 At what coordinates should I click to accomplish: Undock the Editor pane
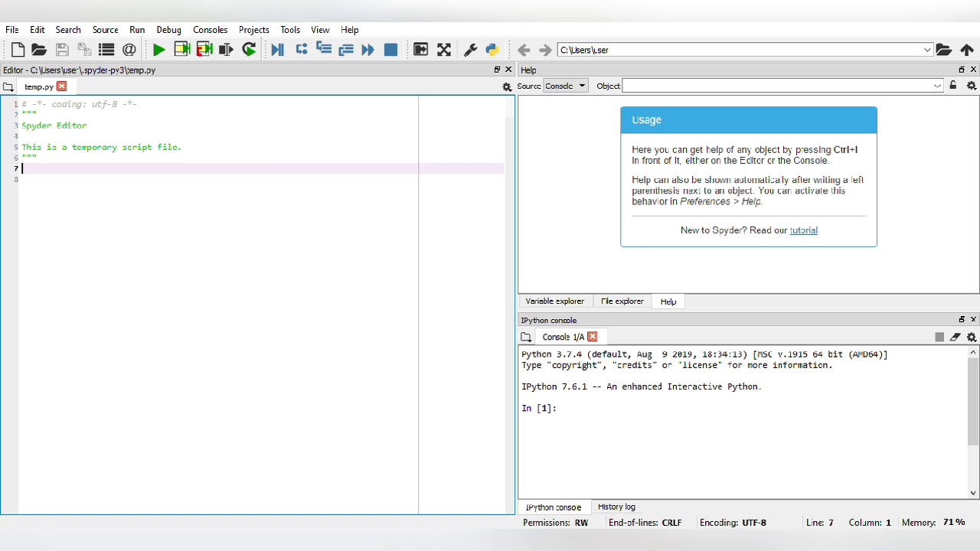(x=497, y=70)
